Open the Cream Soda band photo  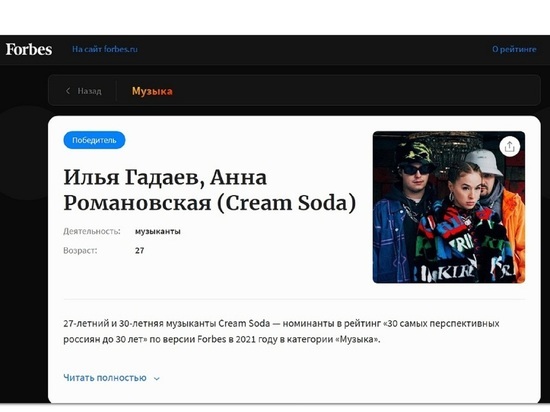(x=449, y=207)
